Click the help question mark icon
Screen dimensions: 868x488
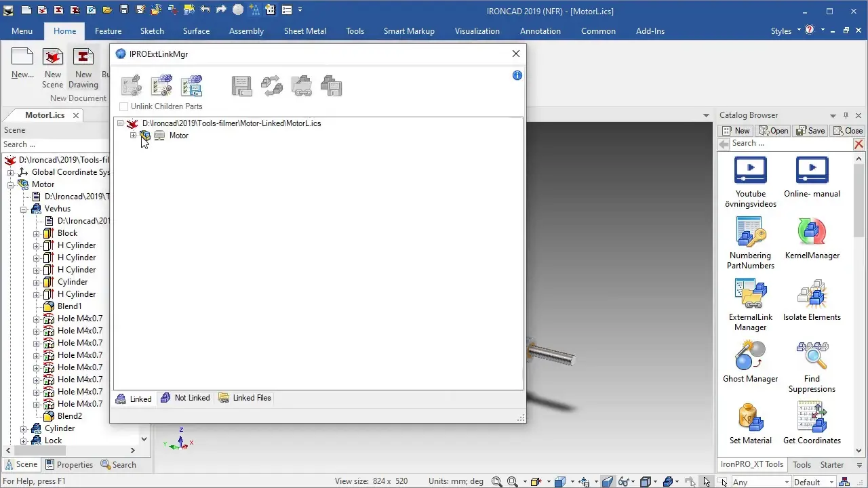(x=809, y=30)
